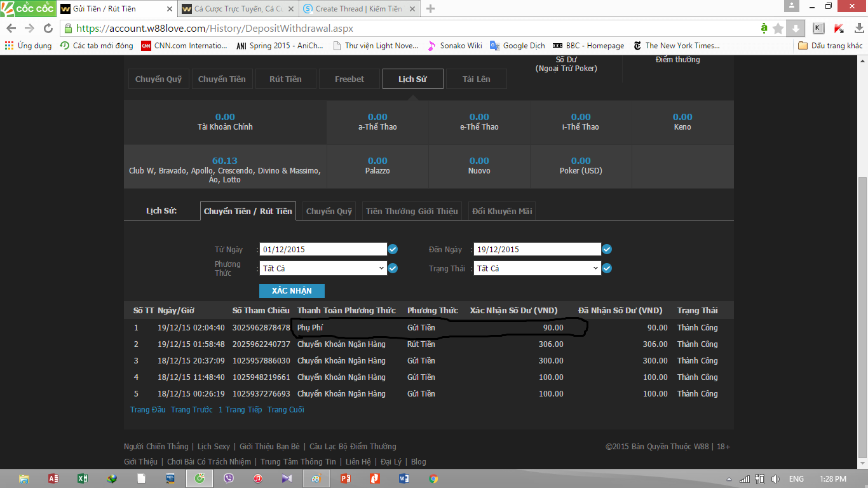Open Visual Studio from the taskbar
868x488 pixels.
coord(287,478)
